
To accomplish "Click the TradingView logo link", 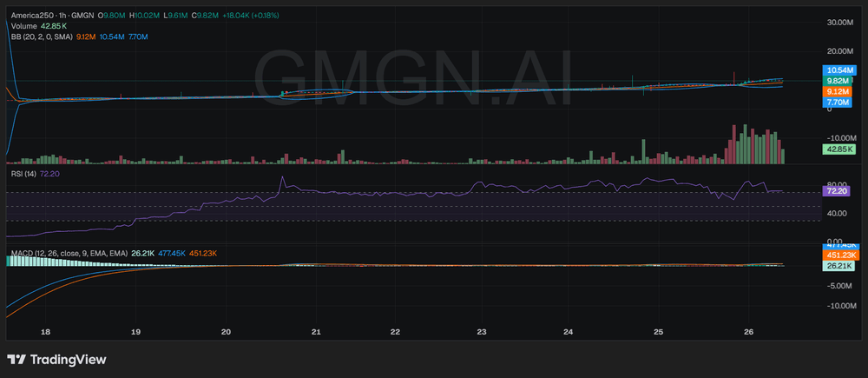I will tap(56, 359).
